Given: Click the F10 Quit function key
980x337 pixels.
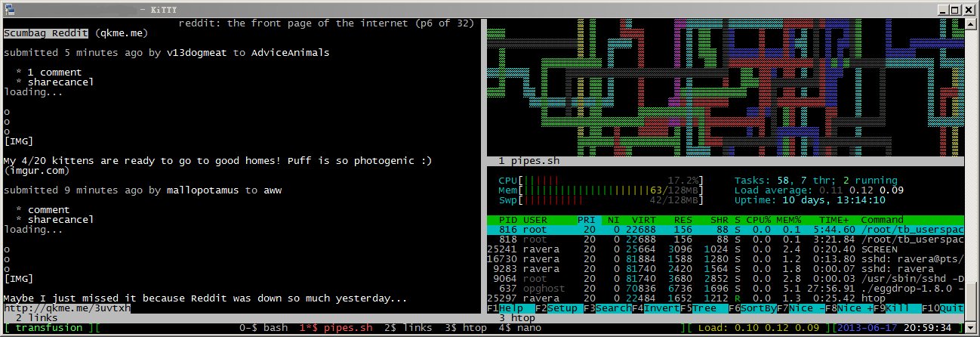Looking at the screenshot, I should click(942, 308).
